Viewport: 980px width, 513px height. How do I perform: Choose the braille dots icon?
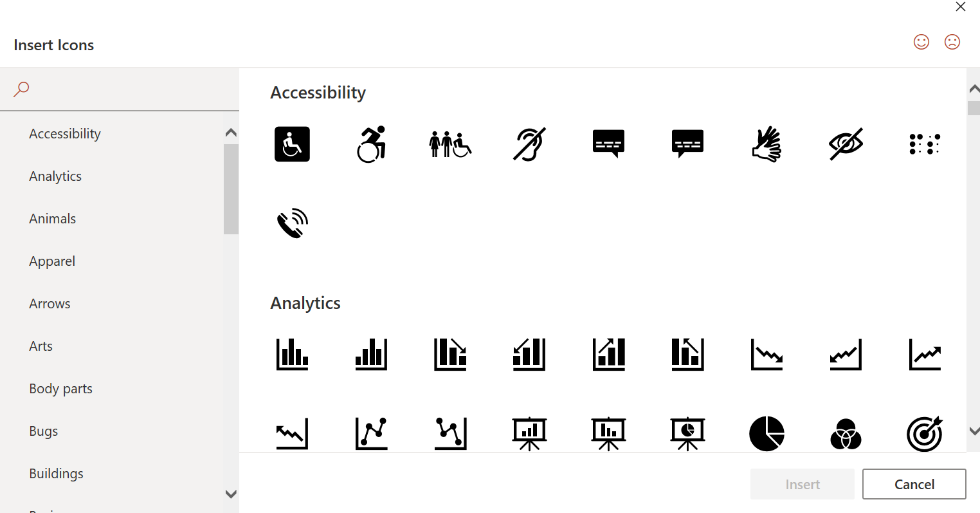point(925,144)
